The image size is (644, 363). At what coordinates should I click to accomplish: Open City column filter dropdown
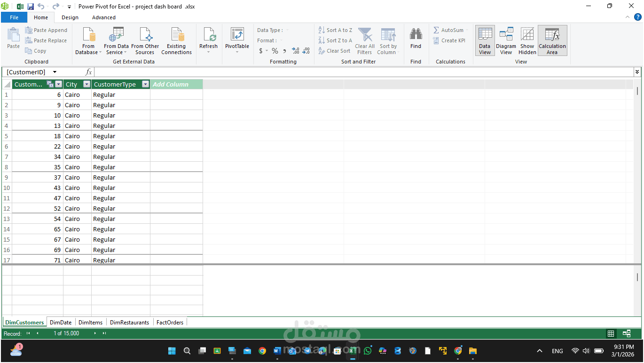point(86,84)
